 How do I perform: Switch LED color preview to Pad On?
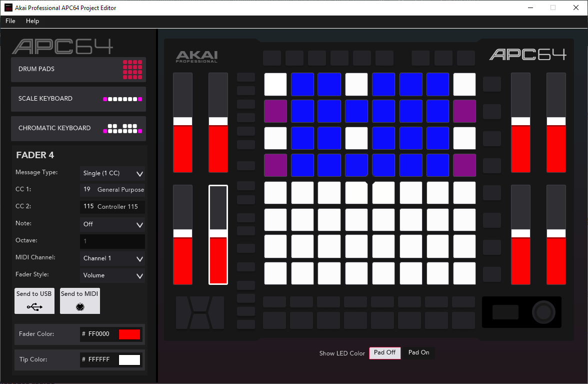(x=418, y=353)
